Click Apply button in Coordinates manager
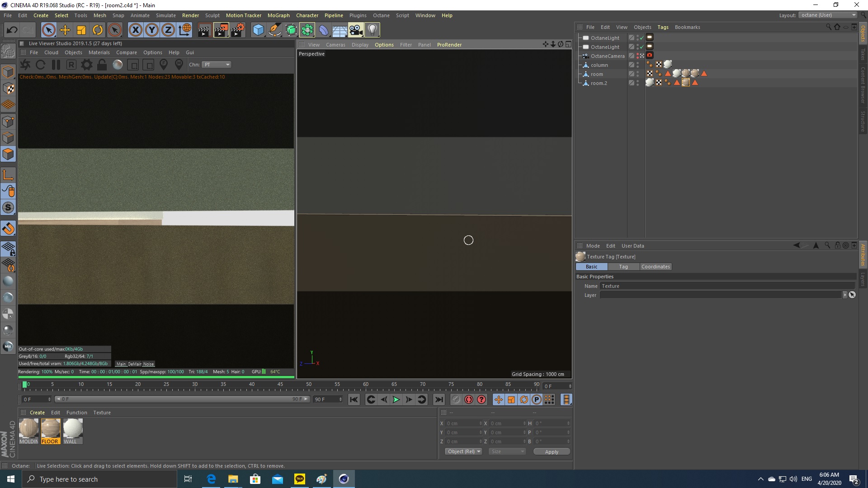The image size is (868, 488). (x=552, y=451)
